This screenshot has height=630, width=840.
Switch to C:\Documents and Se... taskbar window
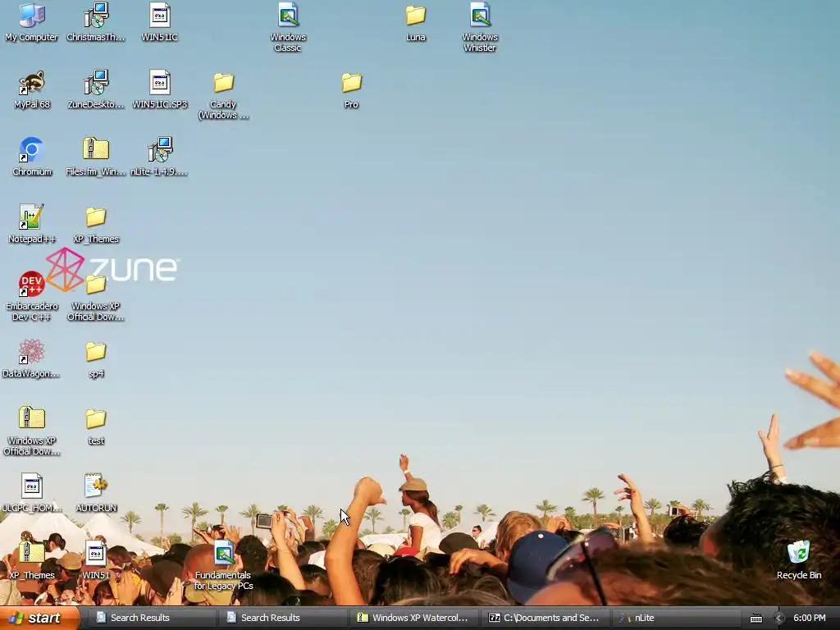click(x=546, y=618)
